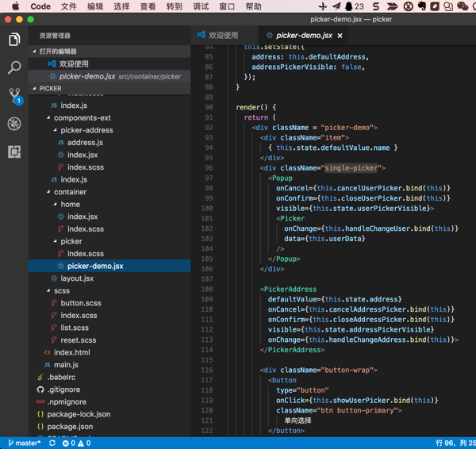Select package.json in the file tree
The width and height of the screenshot is (476, 449).
pos(70,427)
